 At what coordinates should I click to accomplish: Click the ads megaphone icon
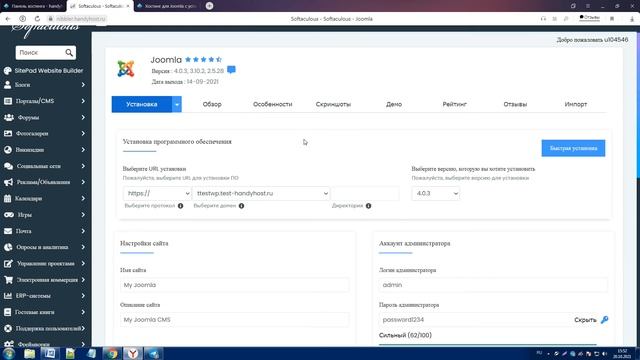click(x=8, y=182)
